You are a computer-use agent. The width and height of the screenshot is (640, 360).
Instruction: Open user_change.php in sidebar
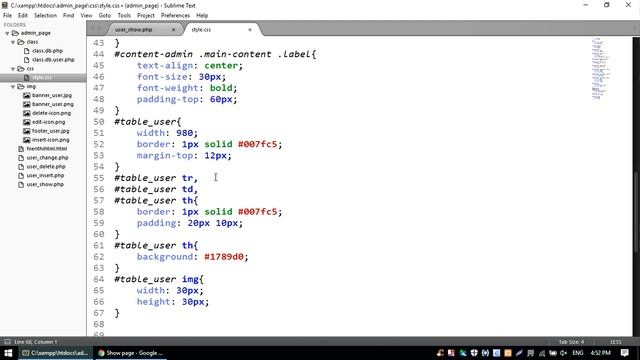click(47, 158)
